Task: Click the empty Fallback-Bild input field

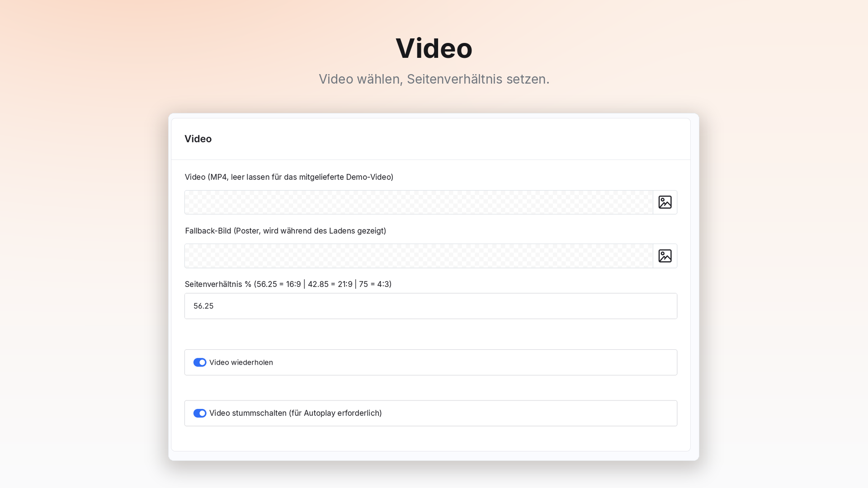Action: coord(419,256)
